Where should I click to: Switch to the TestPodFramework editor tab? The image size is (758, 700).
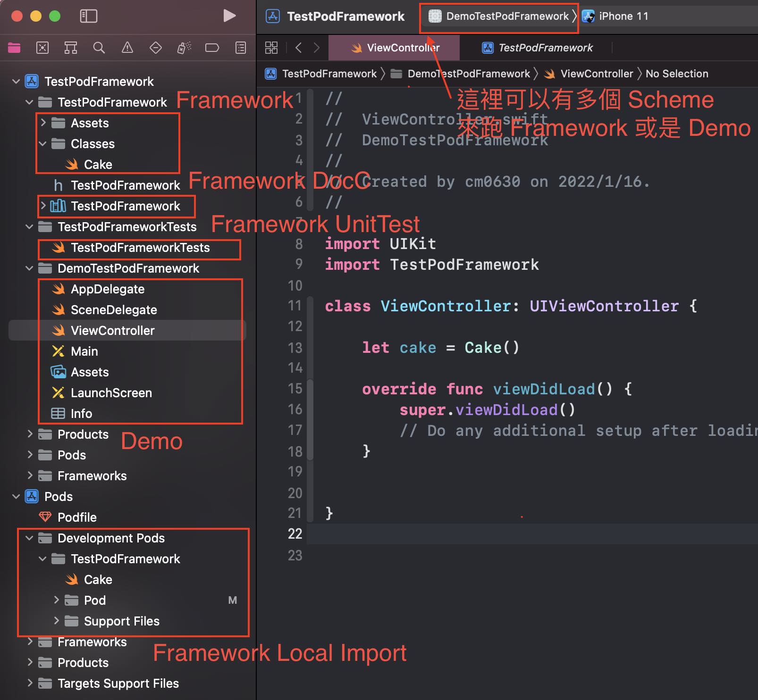(538, 48)
